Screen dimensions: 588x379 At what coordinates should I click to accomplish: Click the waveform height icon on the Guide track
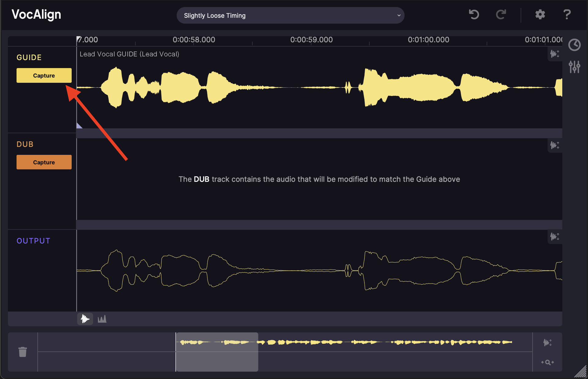[x=555, y=54]
